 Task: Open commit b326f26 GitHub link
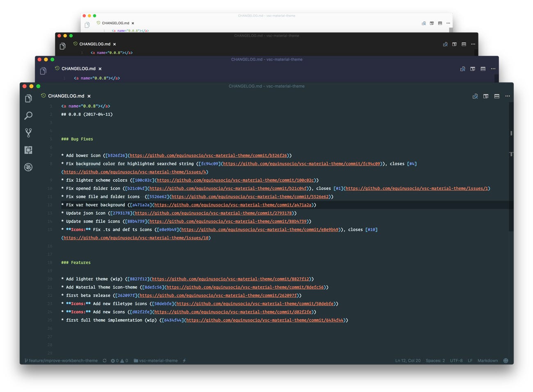coord(208,155)
